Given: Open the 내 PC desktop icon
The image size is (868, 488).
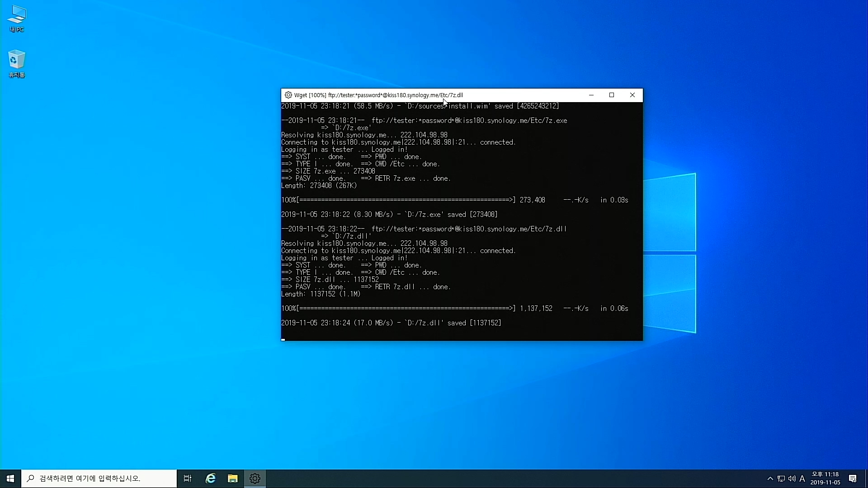Looking at the screenshot, I should 17,19.
